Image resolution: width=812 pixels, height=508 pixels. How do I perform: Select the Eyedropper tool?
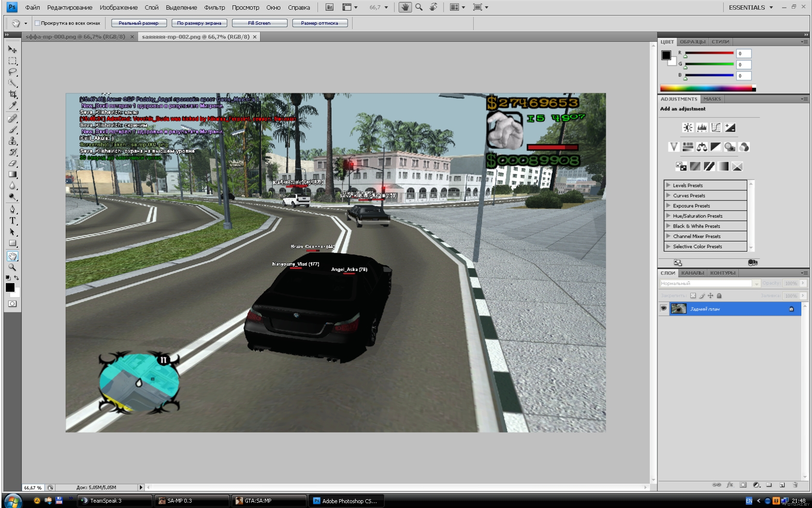pyautogui.click(x=12, y=105)
